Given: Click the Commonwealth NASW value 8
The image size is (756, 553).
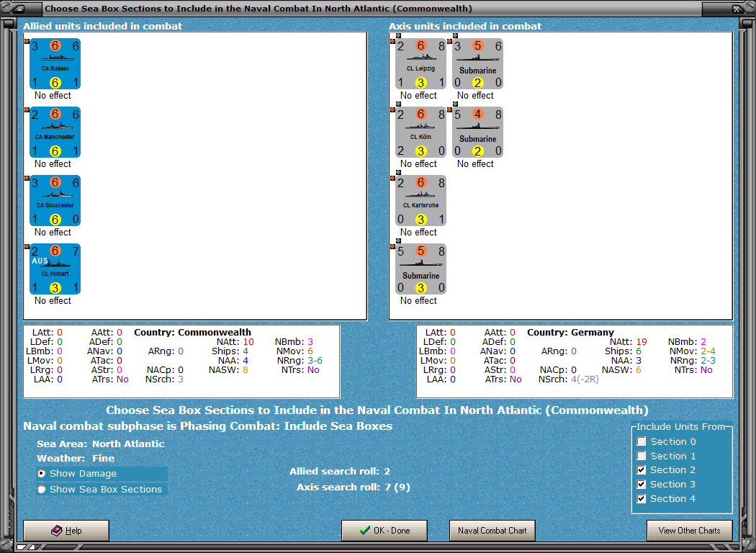Looking at the screenshot, I should click(x=246, y=370).
